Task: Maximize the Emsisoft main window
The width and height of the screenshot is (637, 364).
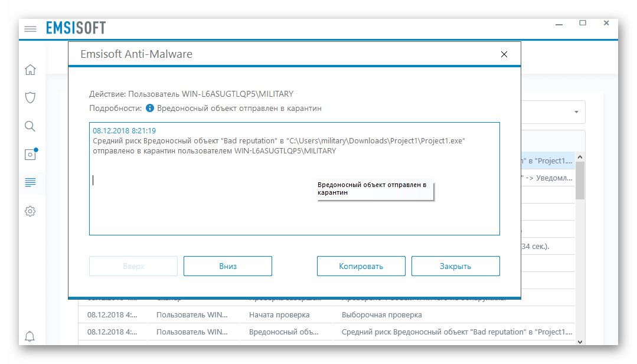Action: click(583, 23)
